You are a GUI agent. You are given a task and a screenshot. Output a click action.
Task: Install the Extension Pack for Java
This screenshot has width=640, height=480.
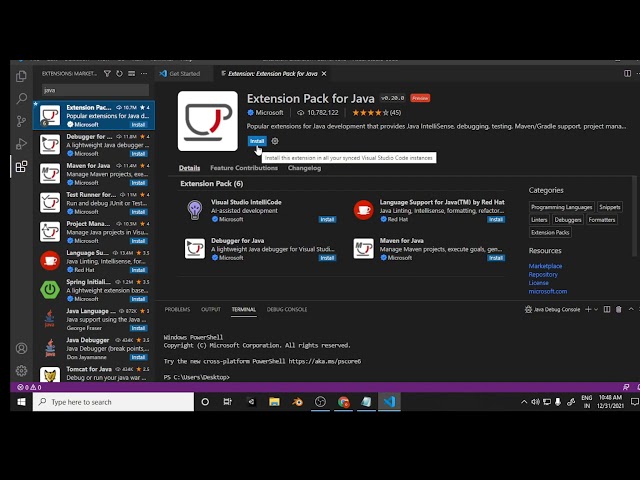[x=257, y=141]
